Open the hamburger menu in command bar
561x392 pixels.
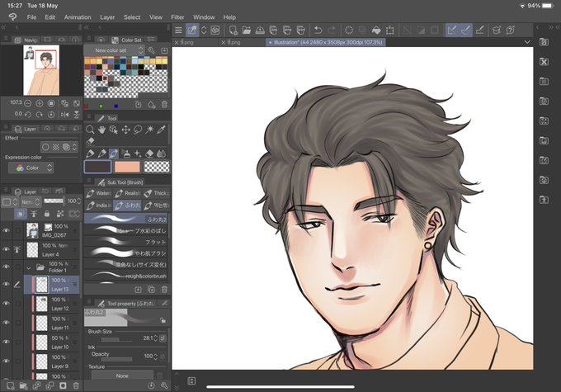(x=178, y=31)
